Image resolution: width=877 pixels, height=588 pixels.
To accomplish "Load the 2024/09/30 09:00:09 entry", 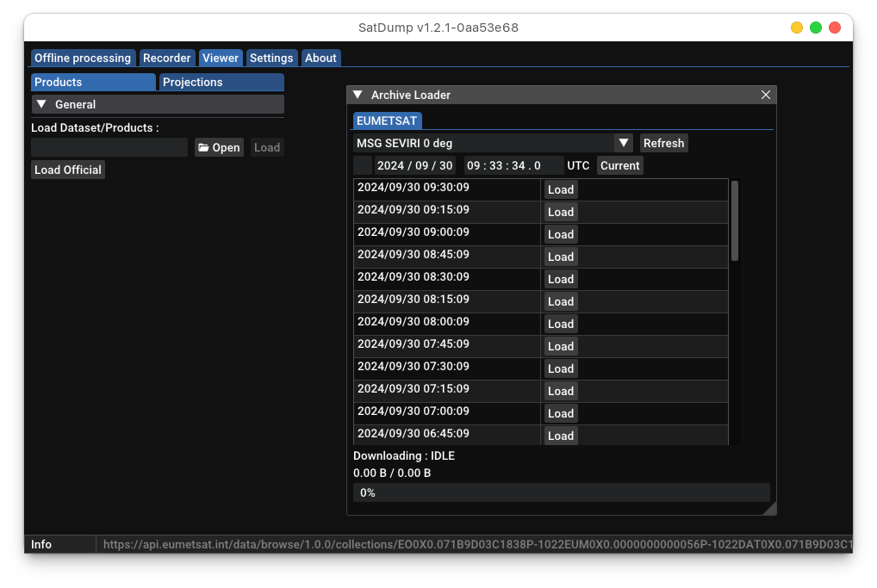I will [x=561, y=235].
